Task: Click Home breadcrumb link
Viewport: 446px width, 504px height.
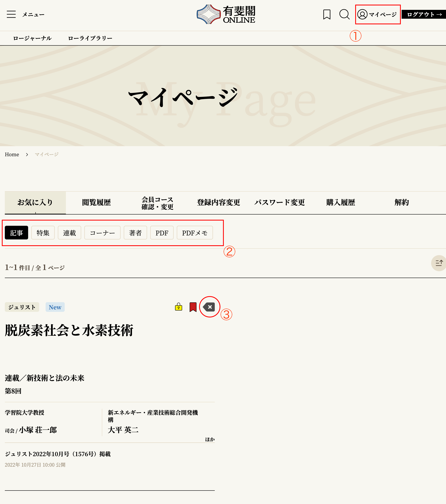Action: pyautogui.click(x=12, y=154)
